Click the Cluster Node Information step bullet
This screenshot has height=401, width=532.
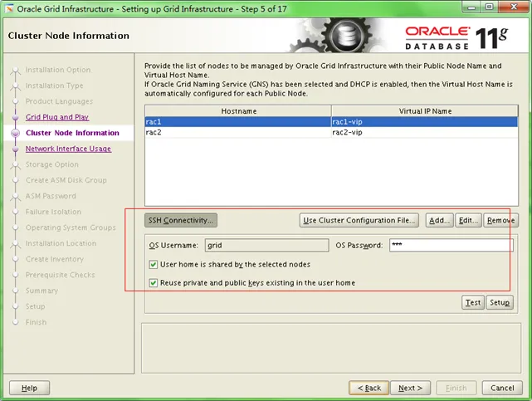[x=15, y=133]
